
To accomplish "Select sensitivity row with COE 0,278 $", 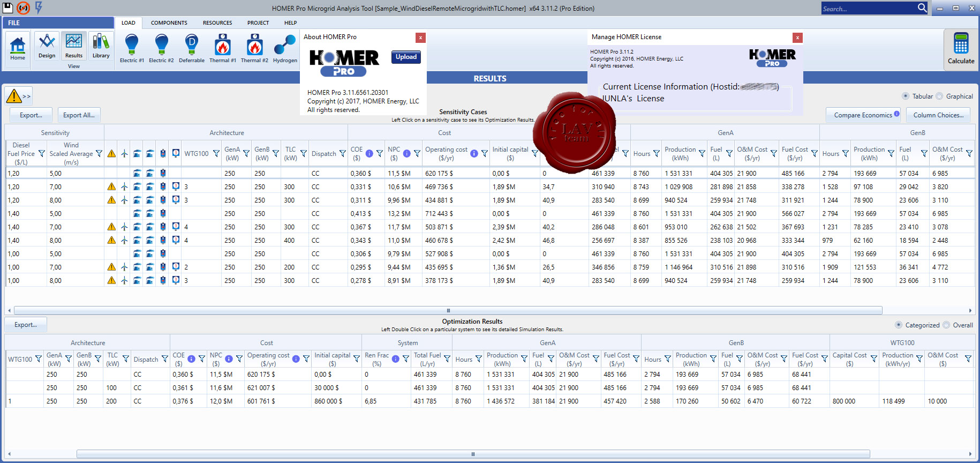I will (x=490, y=280).
